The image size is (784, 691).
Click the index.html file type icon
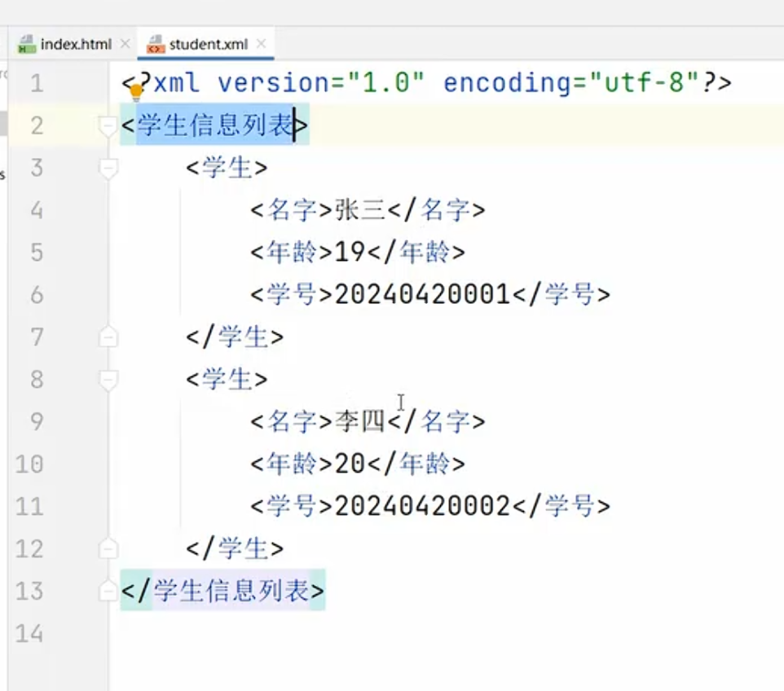click(x=27, y=44)
